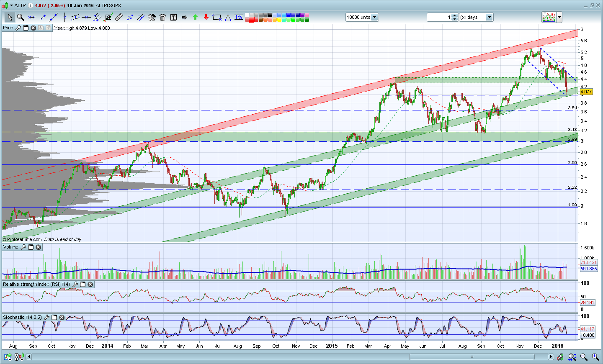Expand the indicator button dropdown arrow
The image size is (603, 364).
(559, 17)
